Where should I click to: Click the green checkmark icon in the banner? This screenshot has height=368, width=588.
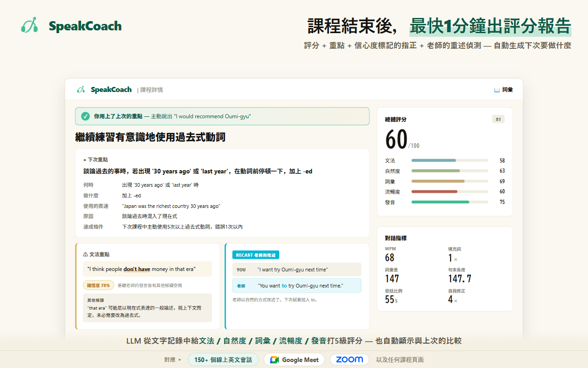point(85,116)
